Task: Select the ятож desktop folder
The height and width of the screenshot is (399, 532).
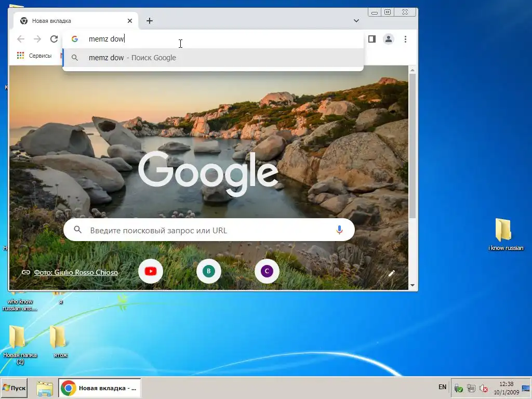Action: pos(60,342)
